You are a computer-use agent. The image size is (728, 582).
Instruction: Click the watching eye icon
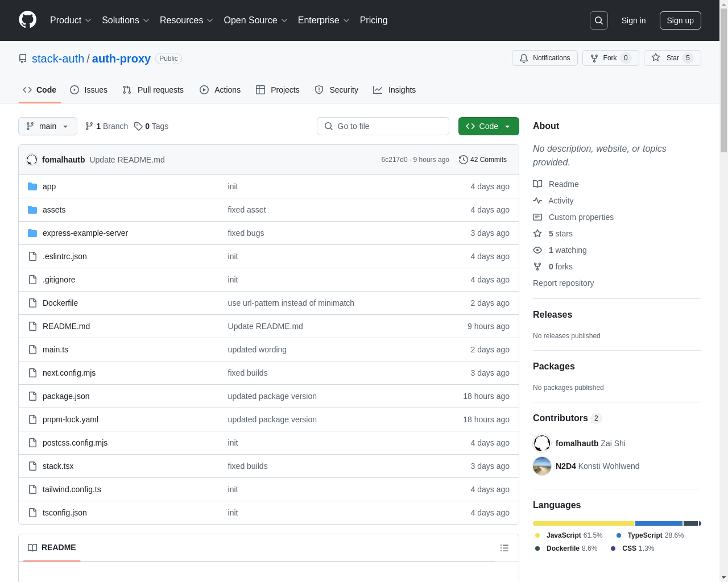[x=537, y=250]
